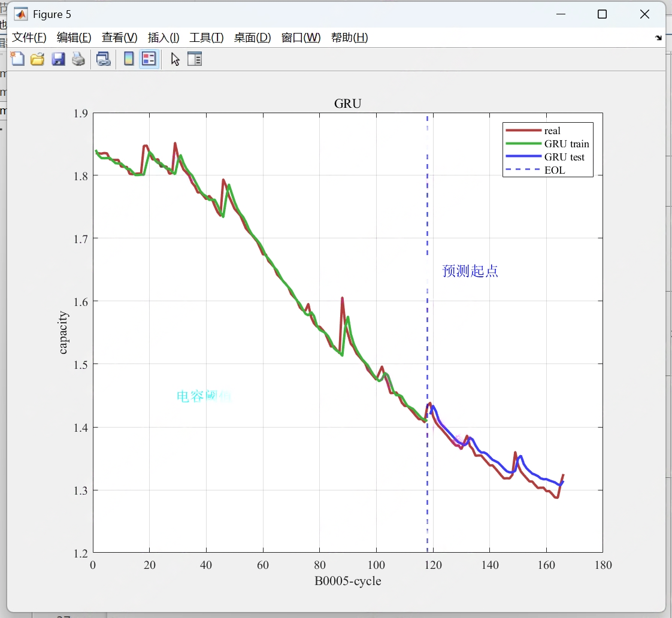Select the 'real' legend entry
Image resolution: width=672 pixels, height=618 pixels.
552,131
